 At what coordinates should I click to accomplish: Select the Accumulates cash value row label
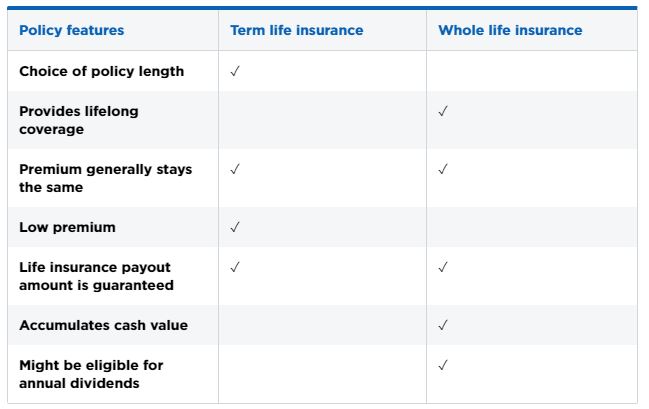pos(103,325)
